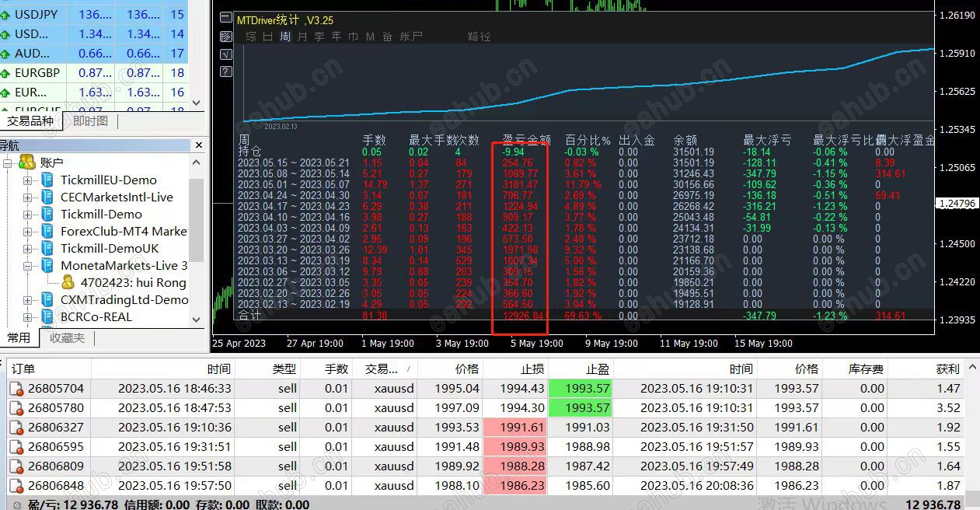The image size is (980, 510).
Task: Click the BCRCo-REAL server icon
Action: click(47, 316)
